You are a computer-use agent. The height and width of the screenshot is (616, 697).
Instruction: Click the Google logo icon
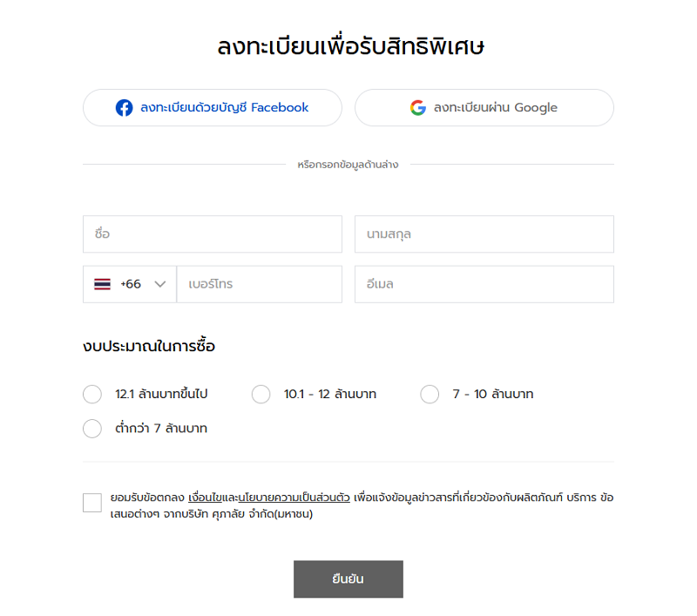418,107
